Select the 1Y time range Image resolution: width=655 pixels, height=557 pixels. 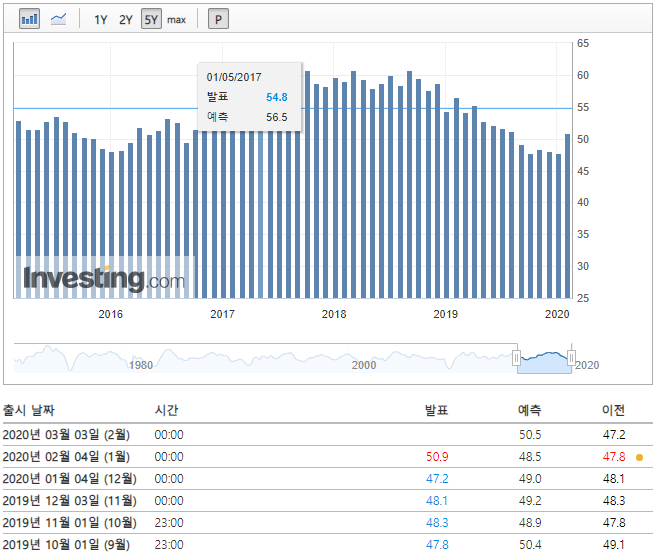[x=101, y=20]
